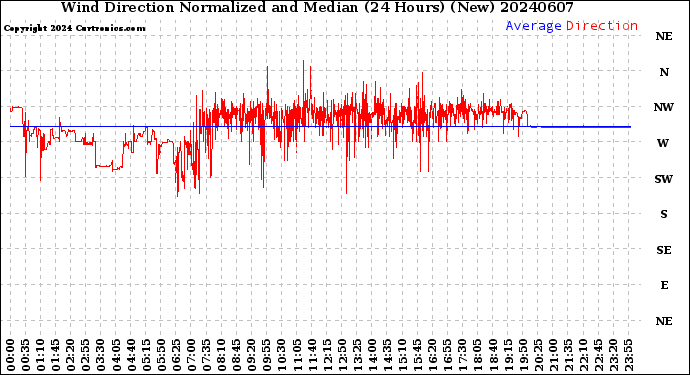The height and width of the screenshot is (375, 690).
Task: Click the bottom 'NE' axis label
Action: 664,321
